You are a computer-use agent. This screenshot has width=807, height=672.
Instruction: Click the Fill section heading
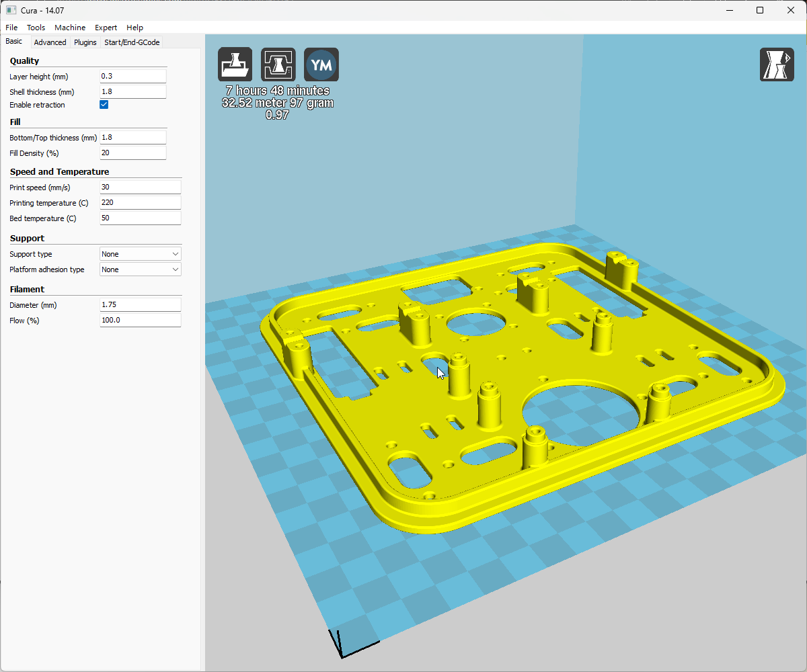[x=15, y=122]
